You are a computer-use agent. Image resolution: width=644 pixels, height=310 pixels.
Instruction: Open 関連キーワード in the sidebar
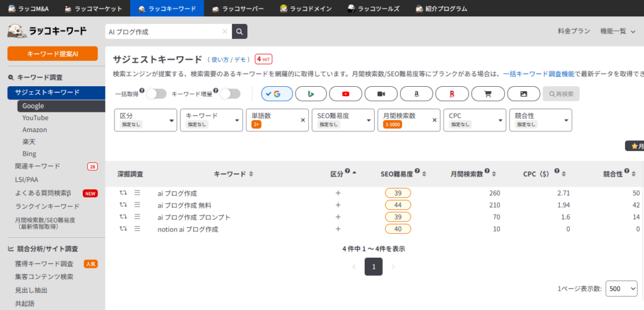point(38,166)
